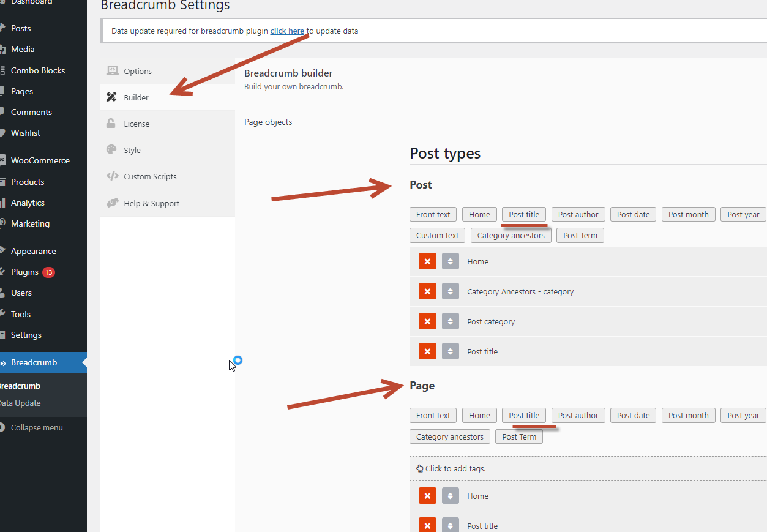Add Post Term tag in Page section
This screenshot has height=532, width=767.
(519, 436)
